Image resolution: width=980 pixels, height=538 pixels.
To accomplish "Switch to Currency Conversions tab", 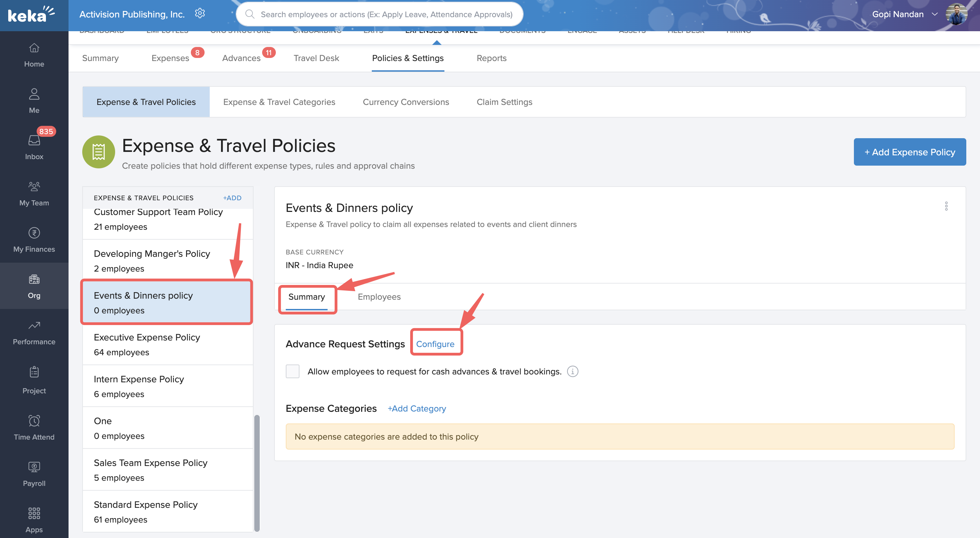I will [x=406, y=102].
